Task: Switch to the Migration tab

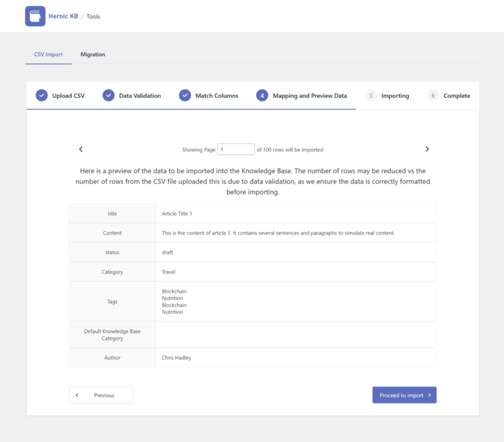Action: [93, 54]
